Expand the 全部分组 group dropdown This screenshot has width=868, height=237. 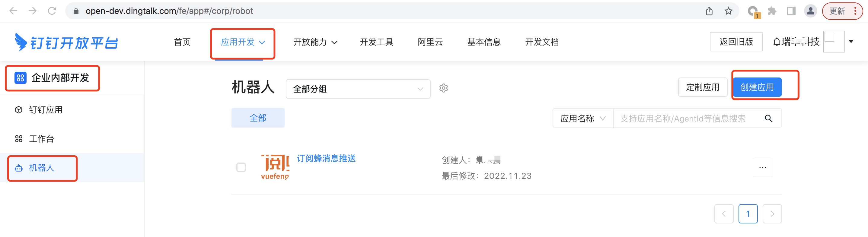click(x=358, y=89)
